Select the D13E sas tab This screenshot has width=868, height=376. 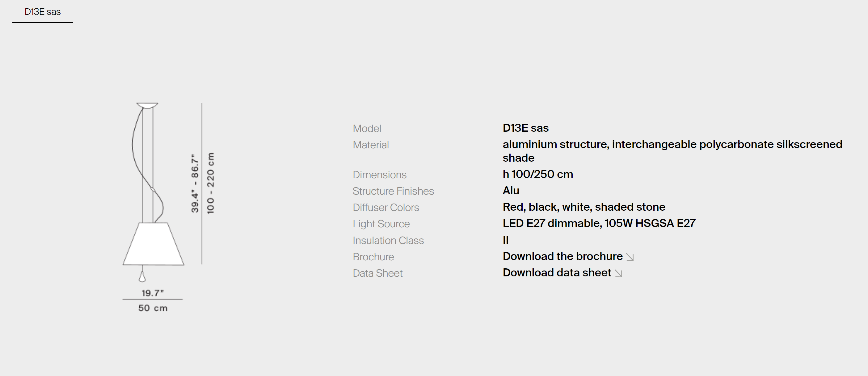pos(42,12)
